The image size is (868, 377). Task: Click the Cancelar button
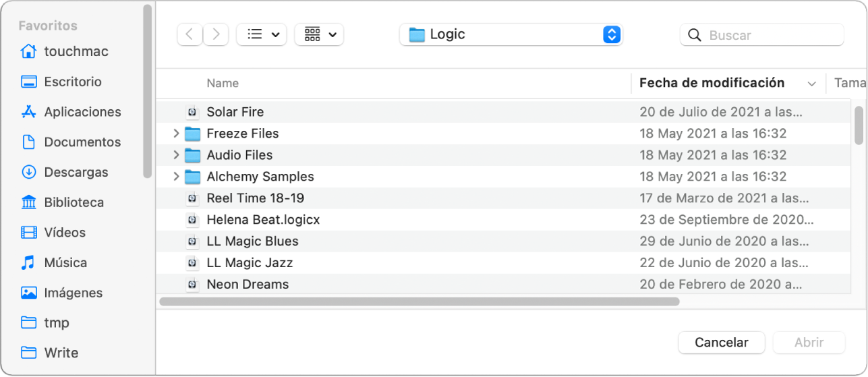[x=721, y=343]
